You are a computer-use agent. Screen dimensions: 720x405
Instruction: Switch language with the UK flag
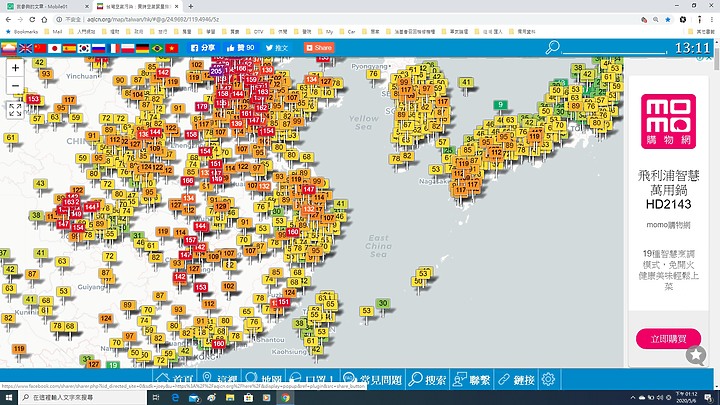pyautogui.click(x=25, y=48)
